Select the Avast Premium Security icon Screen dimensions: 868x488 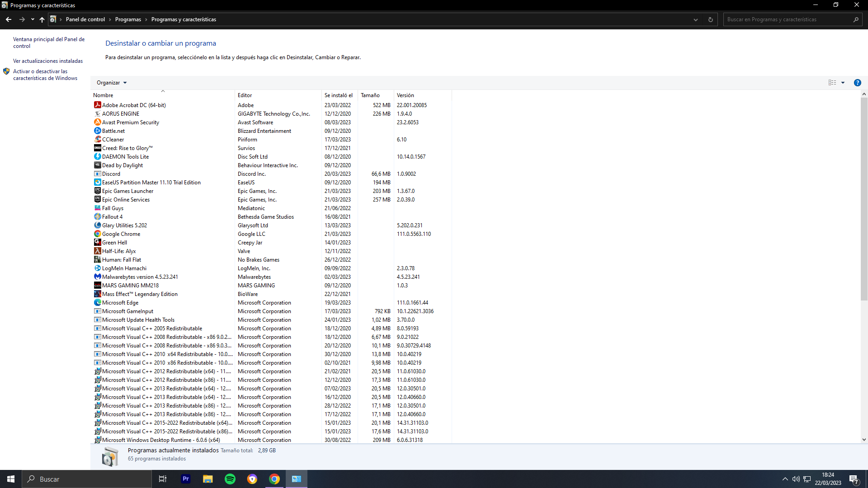[97, 122]
